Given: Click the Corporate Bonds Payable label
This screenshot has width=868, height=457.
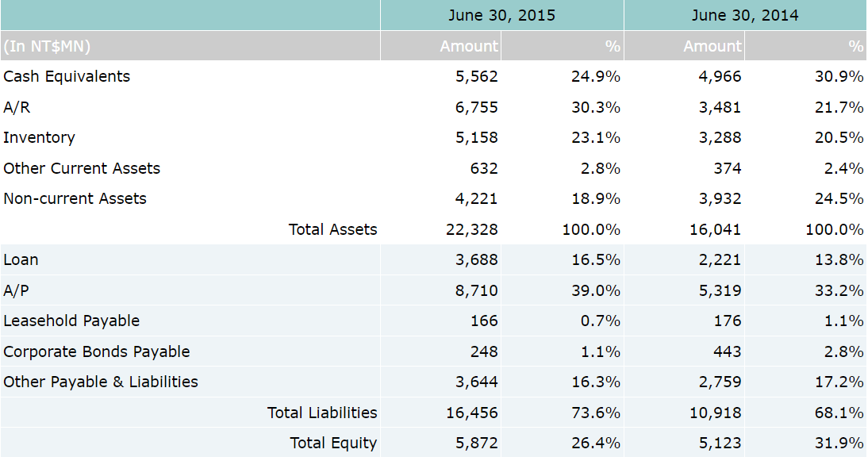Looking at the screenshot, I should (x=97, y=351).
